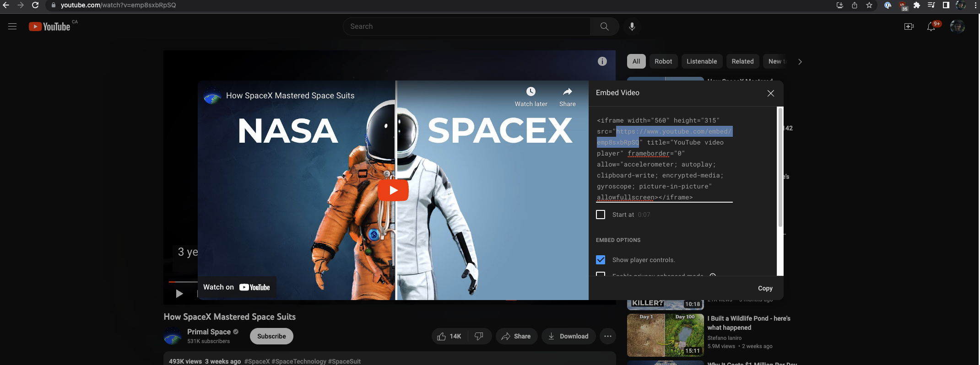This screenshot has height=365, width=980.
Task: Click the embed preview title How SpaceX Mastered Space Suits
Action: pos(290,96)
